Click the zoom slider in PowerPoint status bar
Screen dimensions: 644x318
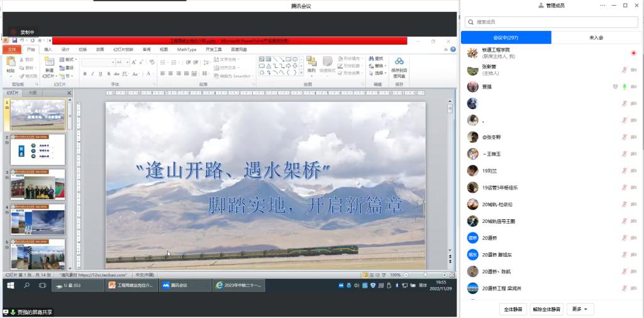click(x=425, y=275)
